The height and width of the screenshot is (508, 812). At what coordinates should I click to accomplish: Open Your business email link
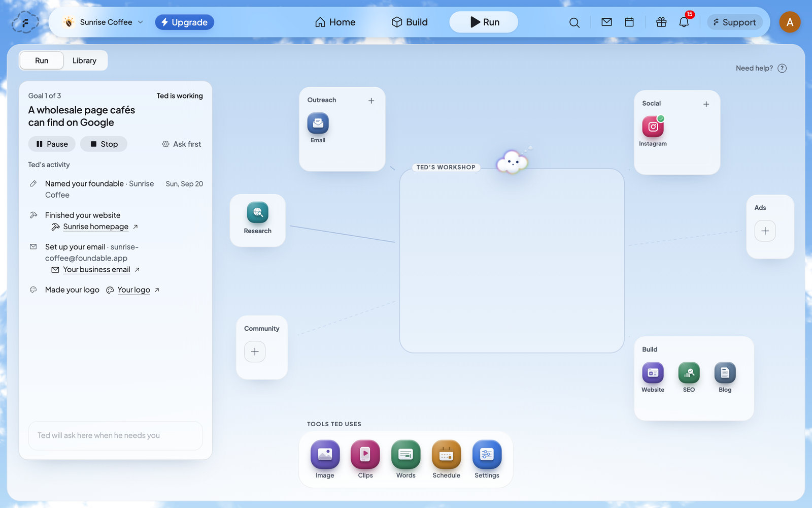pyautogui.click(x=96, y=270)
